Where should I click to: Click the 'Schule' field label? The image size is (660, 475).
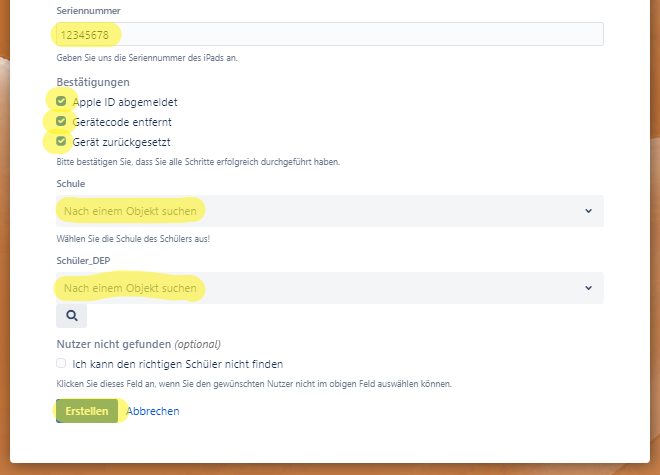coord(71,184)
